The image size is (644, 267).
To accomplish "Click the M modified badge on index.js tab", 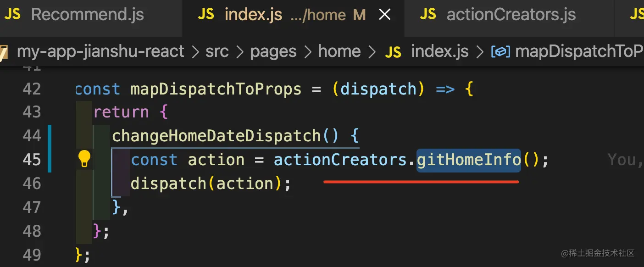I will click(x=360, y=15).
